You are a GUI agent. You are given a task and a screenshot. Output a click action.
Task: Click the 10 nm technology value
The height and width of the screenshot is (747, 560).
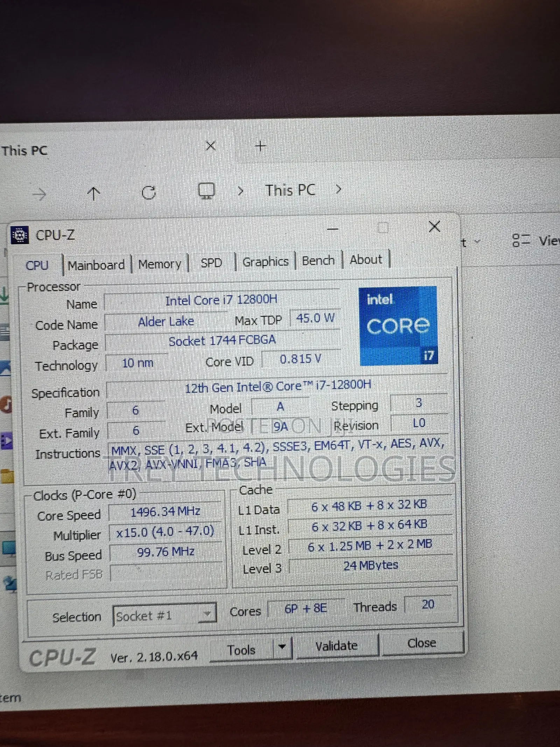pyautogui.click(x=138, y=363)
